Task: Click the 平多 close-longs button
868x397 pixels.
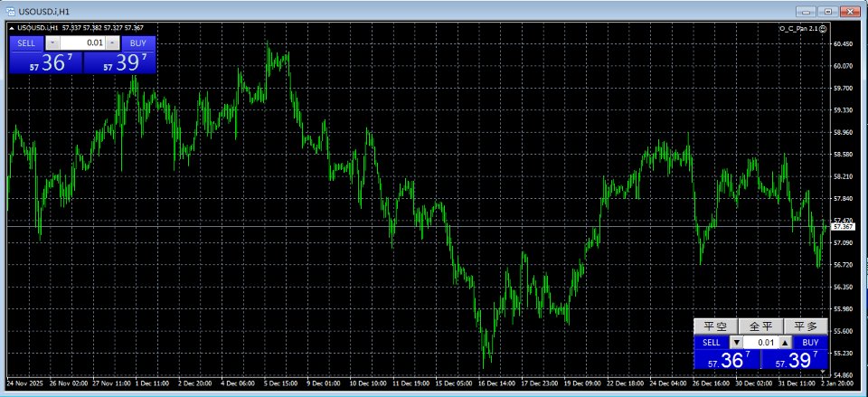Action: [x=806, y=326]
